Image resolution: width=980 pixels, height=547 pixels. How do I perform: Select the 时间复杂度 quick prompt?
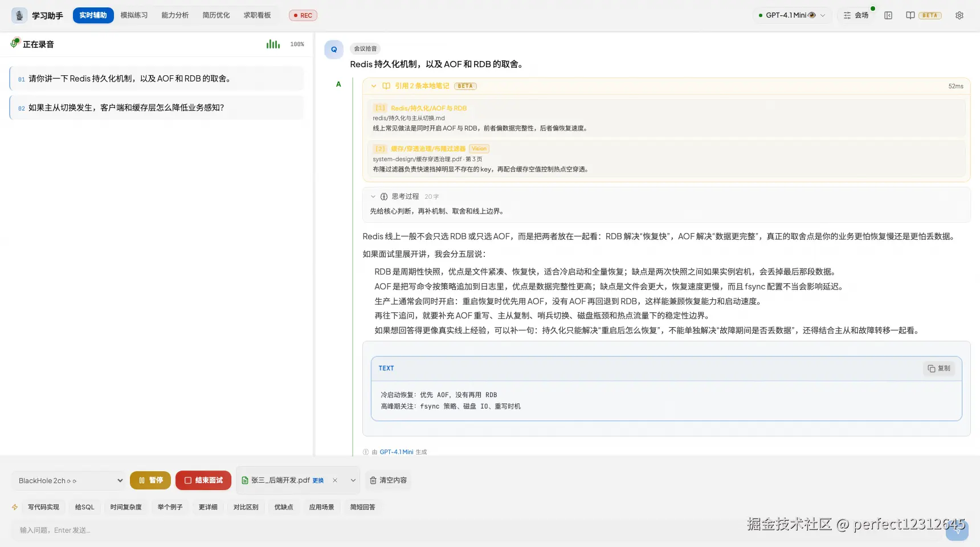(126, 507)
